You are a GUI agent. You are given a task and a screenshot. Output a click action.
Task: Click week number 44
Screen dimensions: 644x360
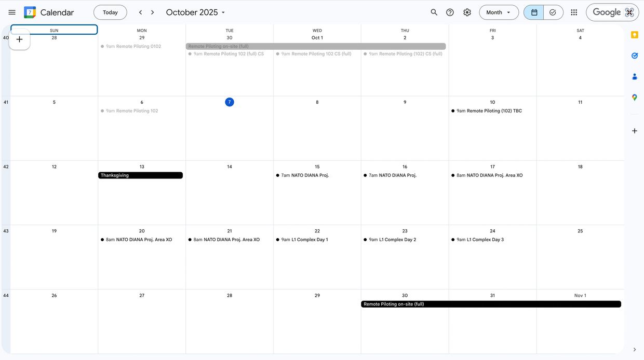point(6,296)
